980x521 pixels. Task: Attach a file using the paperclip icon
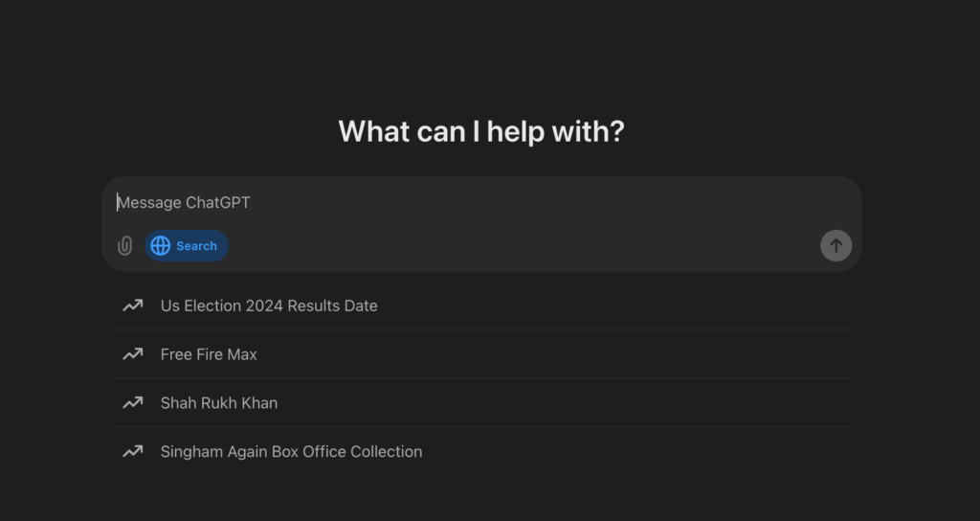tap(124, 246)
